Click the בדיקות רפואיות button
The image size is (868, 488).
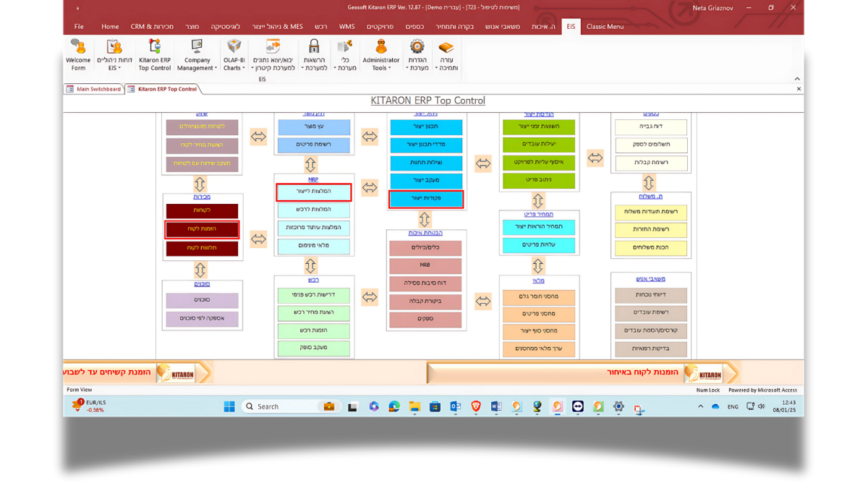pyautogui.click(x=651, y=348)
